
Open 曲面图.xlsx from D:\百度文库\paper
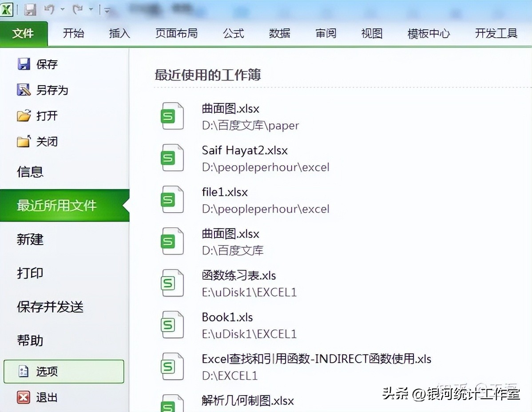click(x=230, y=108)
